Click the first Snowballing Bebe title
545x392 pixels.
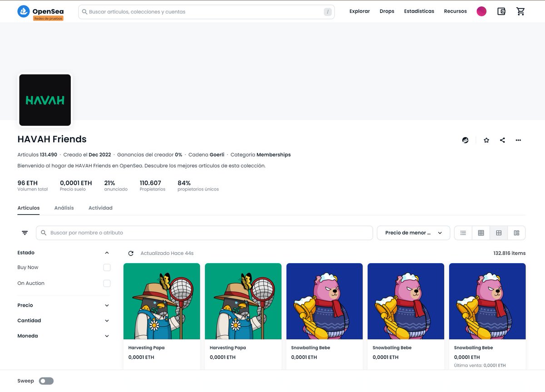(x=311, y=348)
